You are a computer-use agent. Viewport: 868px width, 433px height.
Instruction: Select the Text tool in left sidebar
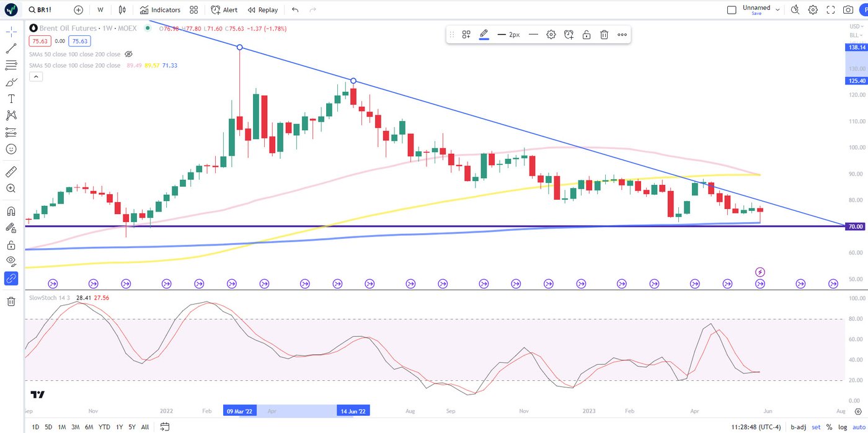coord(11,99)
